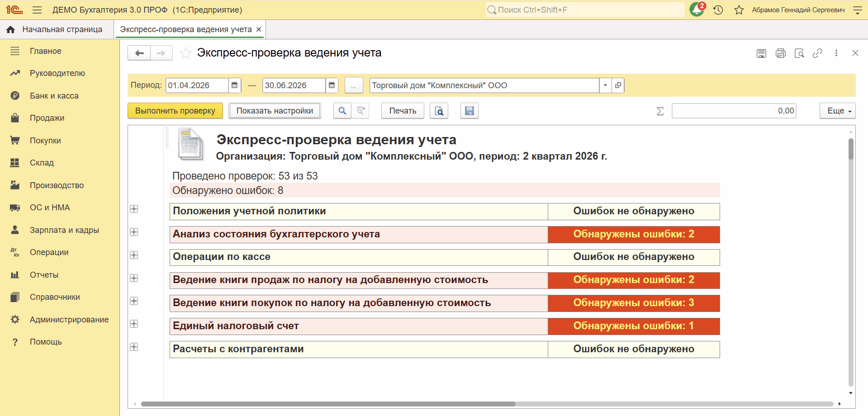The width and height of the screenshot is (868, 416).
Task: Open the history clock icon
Action: pos(718,10)
